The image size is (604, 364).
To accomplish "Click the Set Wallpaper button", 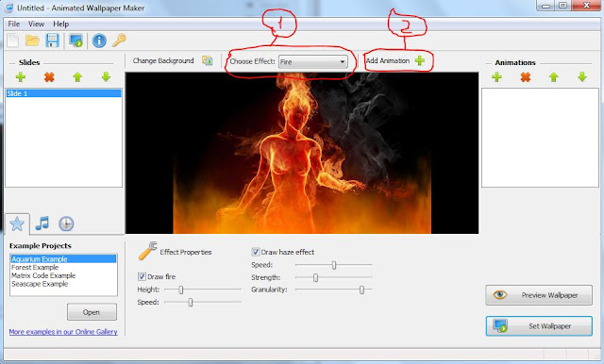I will click(x=539, y=326).
